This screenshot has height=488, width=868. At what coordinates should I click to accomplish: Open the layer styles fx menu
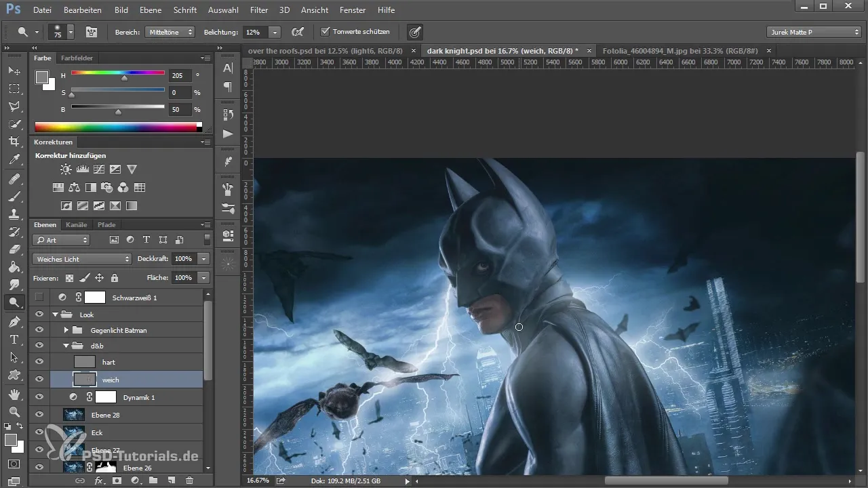pyautogui.click(x=99, y=481)
